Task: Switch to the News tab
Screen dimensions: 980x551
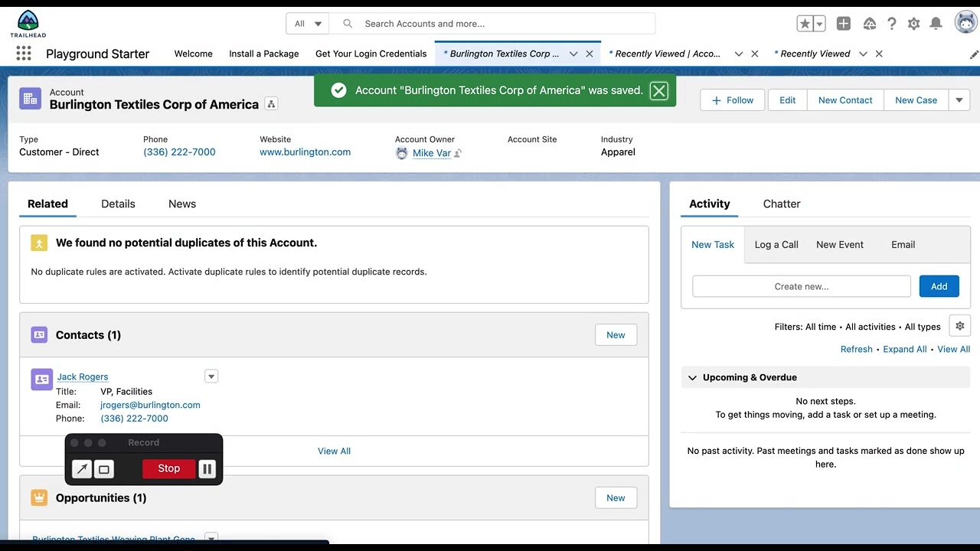Action: tap(182, 204)
